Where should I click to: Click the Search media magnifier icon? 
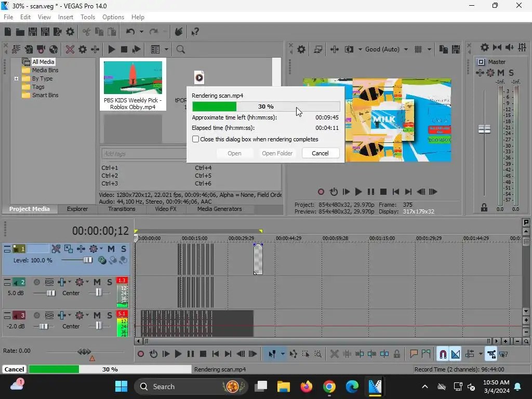tap(180, 49)
